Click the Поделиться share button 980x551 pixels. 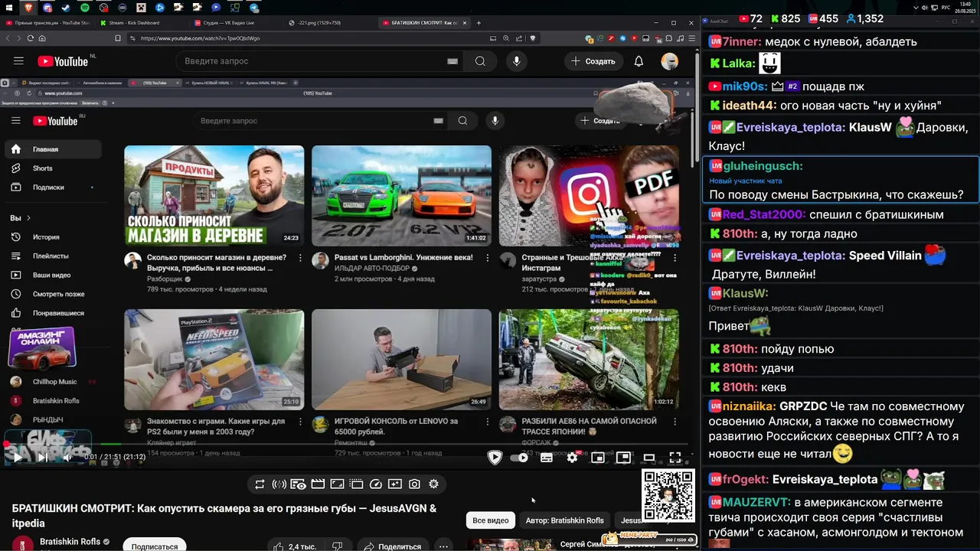click(x=392, y=546)
